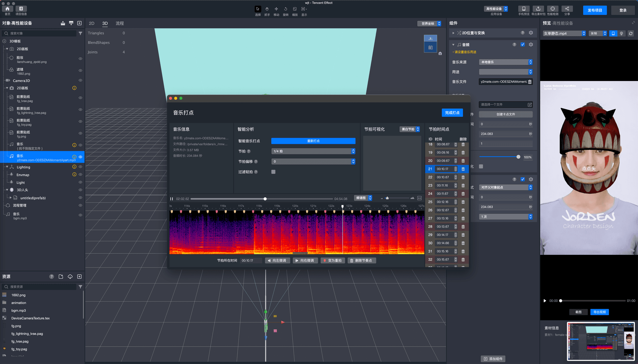
Task: Click the spectrogram zoom slider handle
Action: tap(387, 198)
